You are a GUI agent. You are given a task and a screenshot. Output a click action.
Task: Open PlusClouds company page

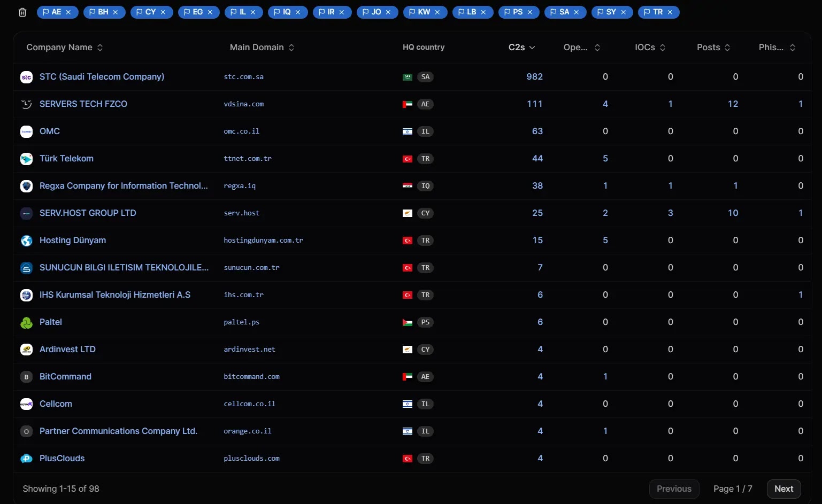(x=62, y=459)
